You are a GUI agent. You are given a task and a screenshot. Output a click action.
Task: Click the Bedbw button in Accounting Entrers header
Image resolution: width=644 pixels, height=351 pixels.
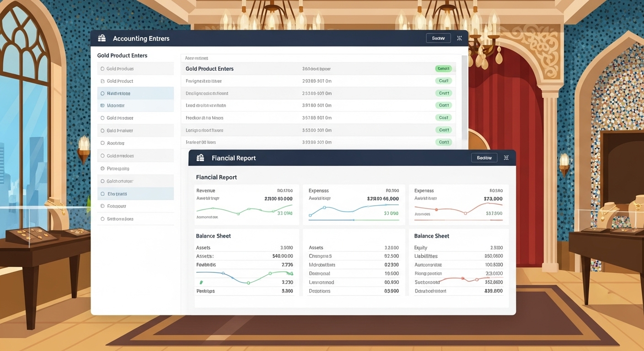point(438,38)
